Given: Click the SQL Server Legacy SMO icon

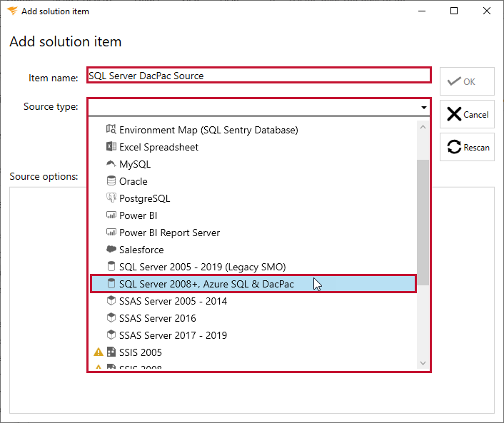Looking at the screenshot, I should coord(111,266).
